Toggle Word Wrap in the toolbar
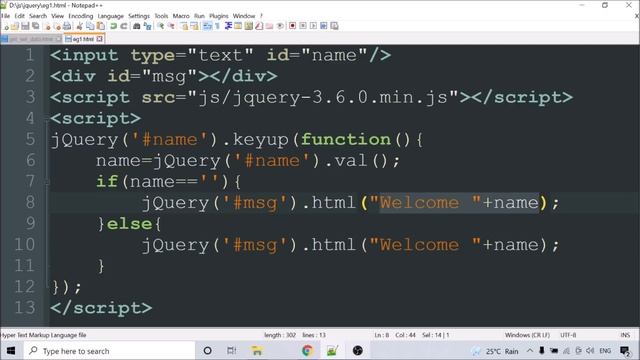 tap(207, 26)
